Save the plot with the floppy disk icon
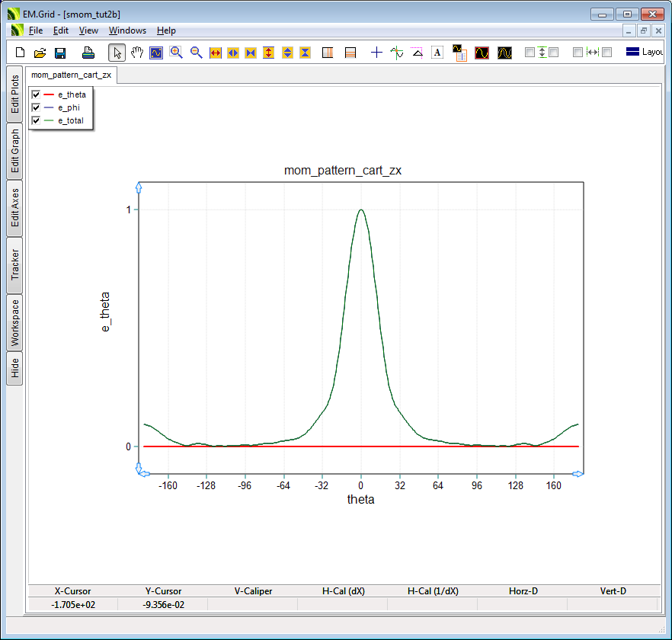The image size is (672, 640). pos(59,53)
